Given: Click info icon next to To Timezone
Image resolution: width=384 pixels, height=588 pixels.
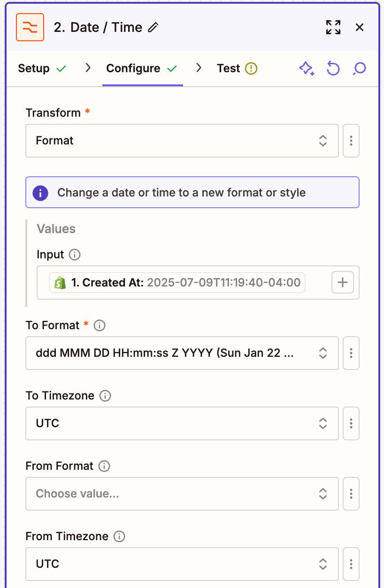Looking at the screenshot, I should coord(106,396).
